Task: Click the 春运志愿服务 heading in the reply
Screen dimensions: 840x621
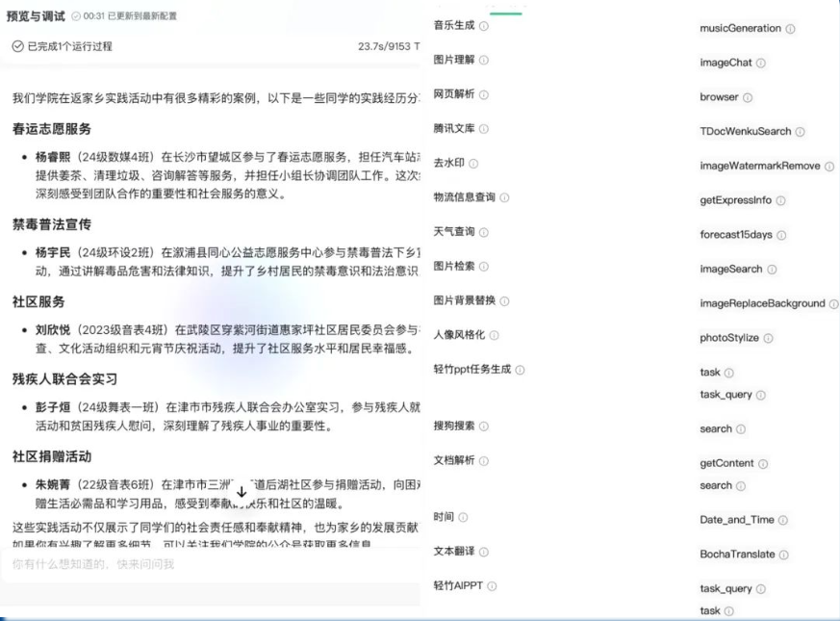Action: (52, 129)
